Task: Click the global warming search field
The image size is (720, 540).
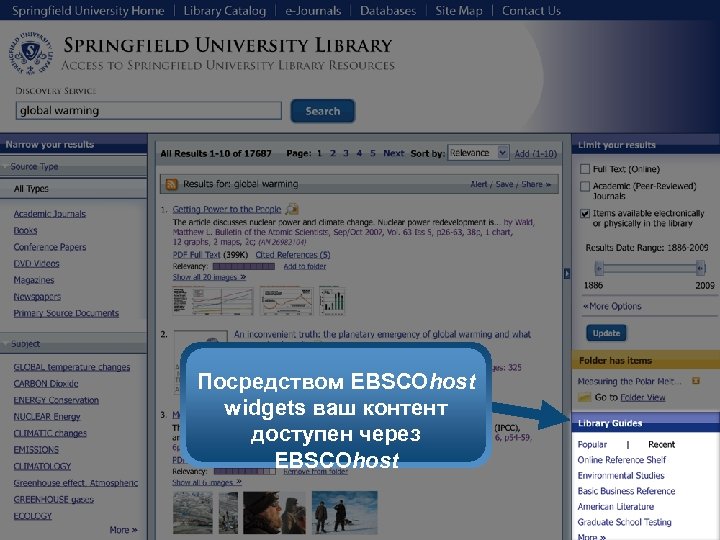Action: click(149, 111)
